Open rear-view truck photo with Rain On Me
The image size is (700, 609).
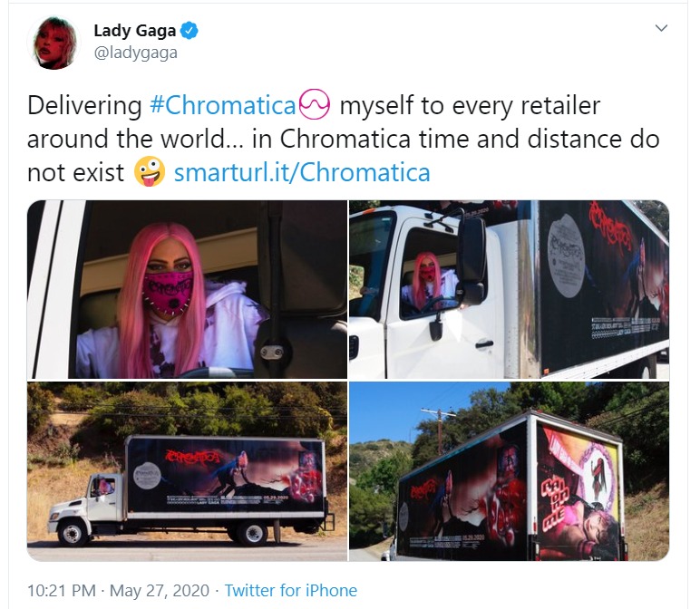(x=509, y=471)
